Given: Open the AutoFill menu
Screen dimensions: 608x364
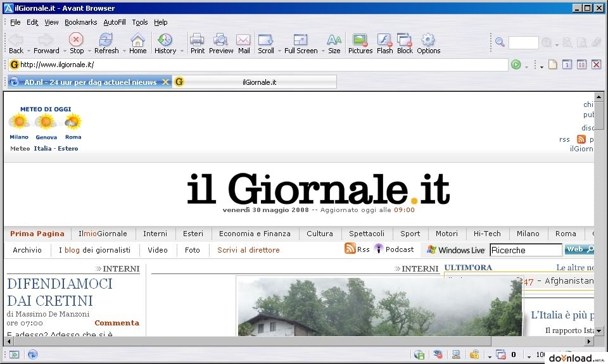Looking at the screenshot, I should click(115, 22).
